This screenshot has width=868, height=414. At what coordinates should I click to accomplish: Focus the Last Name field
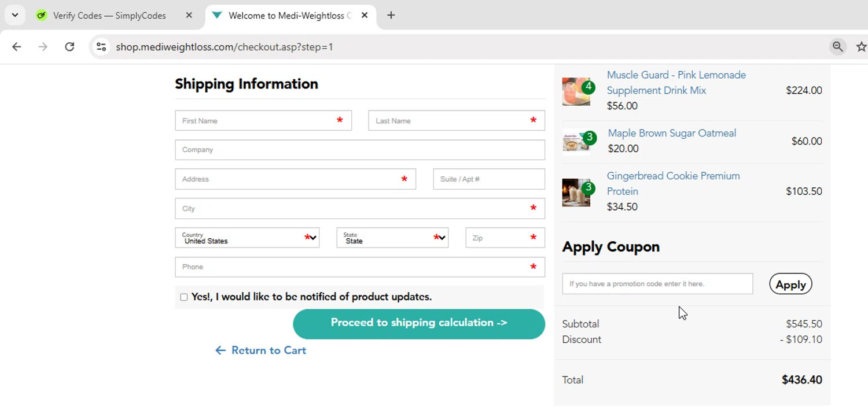coord(457,120)
